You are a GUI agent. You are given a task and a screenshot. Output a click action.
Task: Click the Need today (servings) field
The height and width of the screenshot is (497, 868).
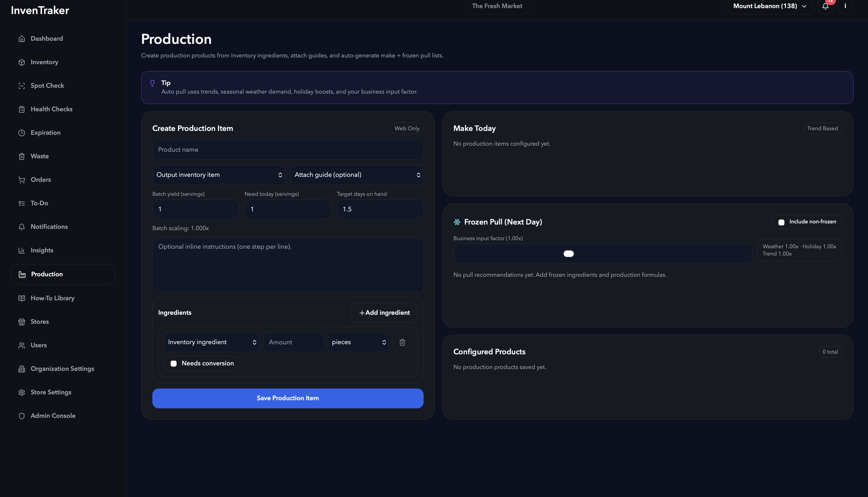tap(288, 209)
